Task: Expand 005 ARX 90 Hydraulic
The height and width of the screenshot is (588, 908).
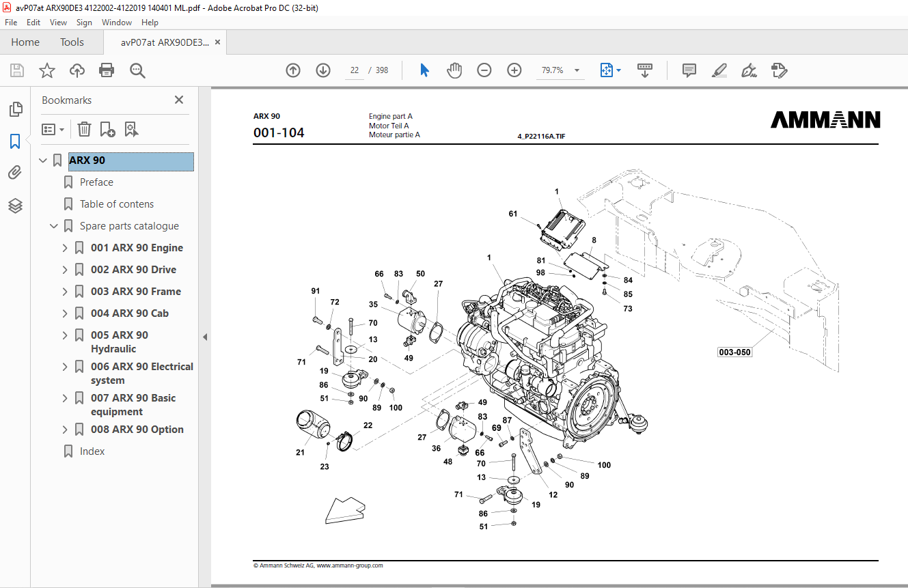Action: pyautogui.click(x=65, y=335)
